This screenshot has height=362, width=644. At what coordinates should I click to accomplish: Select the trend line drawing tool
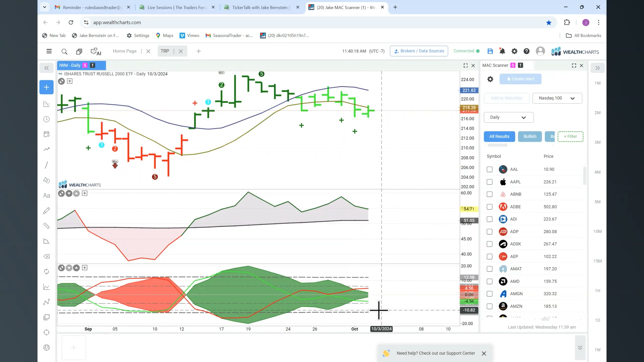[46, 165]
